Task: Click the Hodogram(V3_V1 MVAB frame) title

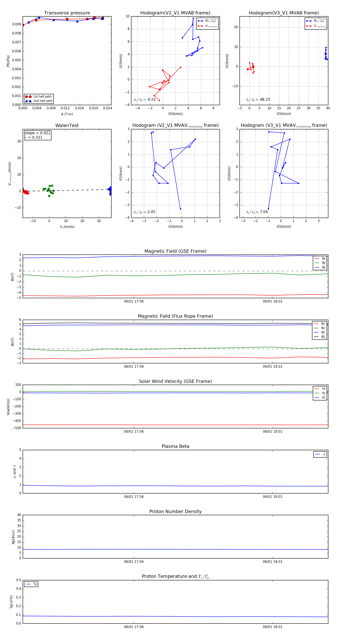Action: coord(284,13)
